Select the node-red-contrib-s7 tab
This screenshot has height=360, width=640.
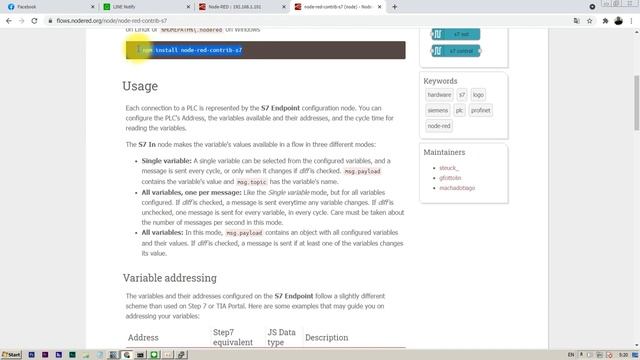(337, 7)
